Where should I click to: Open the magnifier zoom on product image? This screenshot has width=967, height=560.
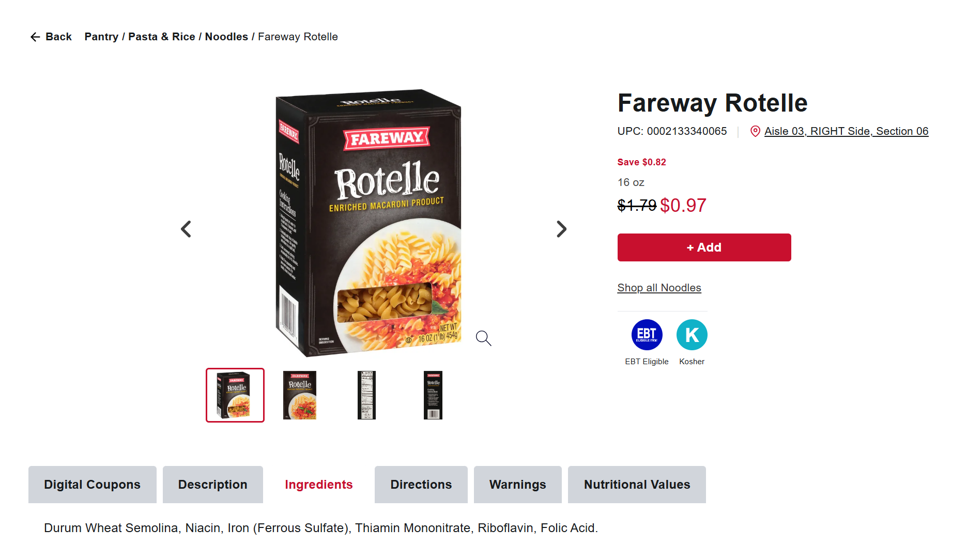(x=483, y=338)
